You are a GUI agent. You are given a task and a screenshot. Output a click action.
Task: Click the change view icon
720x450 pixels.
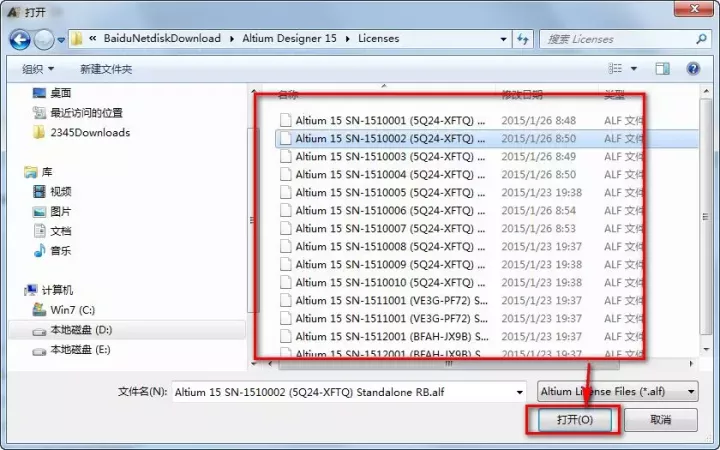tap(615, 69)
